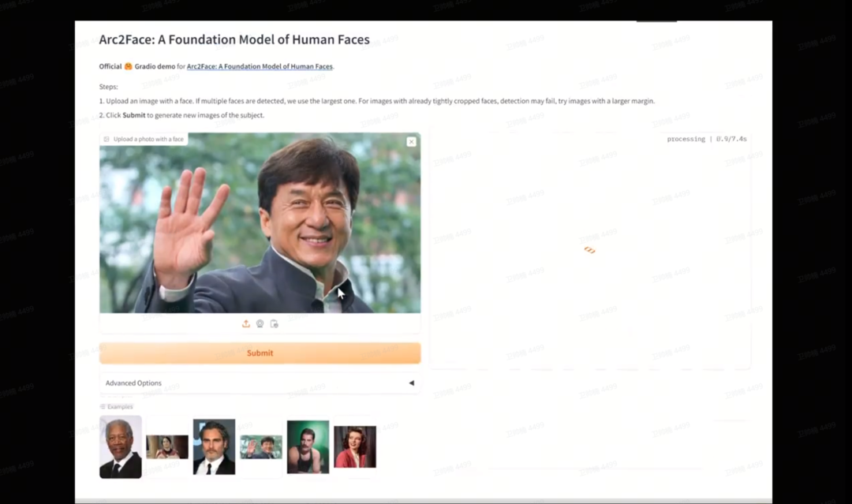Expand the Advanced Options section

[260, 383]
